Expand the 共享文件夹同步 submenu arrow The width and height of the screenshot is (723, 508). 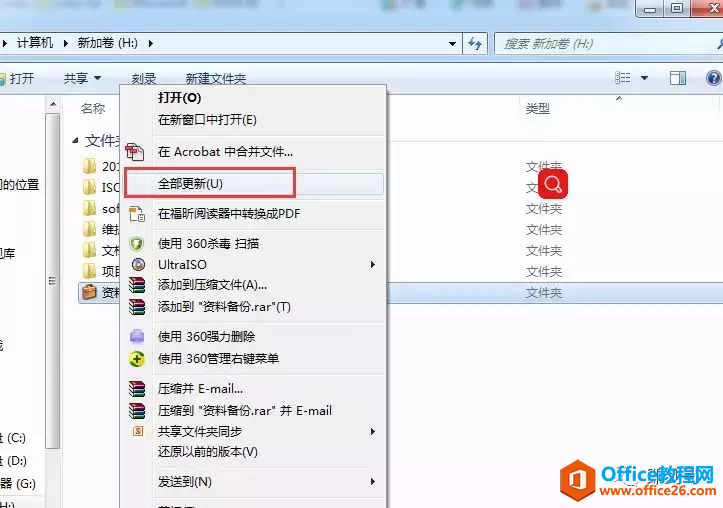373,431
